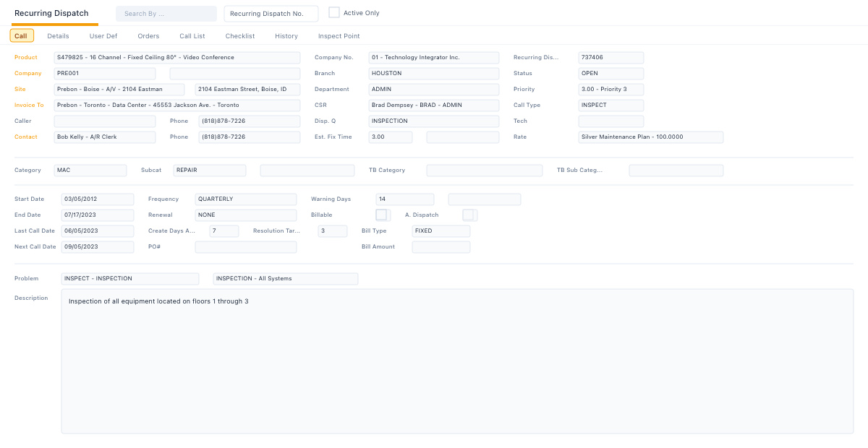Click the Recurring Dispatch No. field
This screenshot has width=868, height=448.
tap(271, 13)
